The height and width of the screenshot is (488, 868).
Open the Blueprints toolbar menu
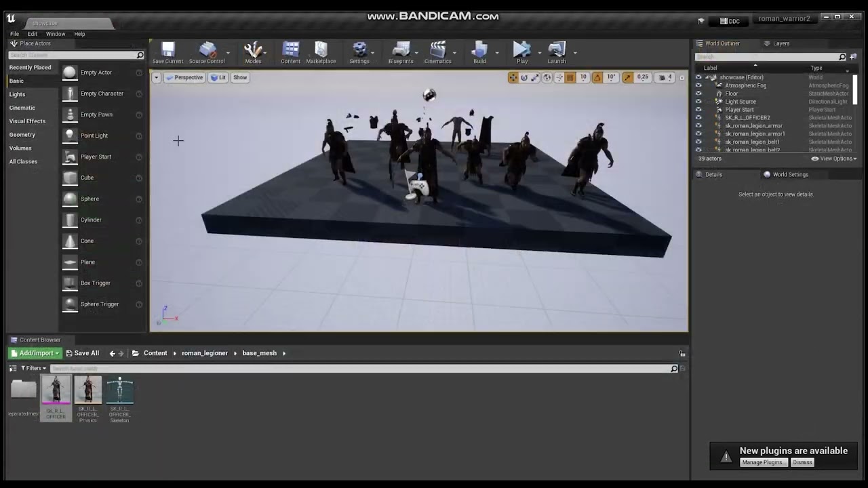click(x=401, y=52)
